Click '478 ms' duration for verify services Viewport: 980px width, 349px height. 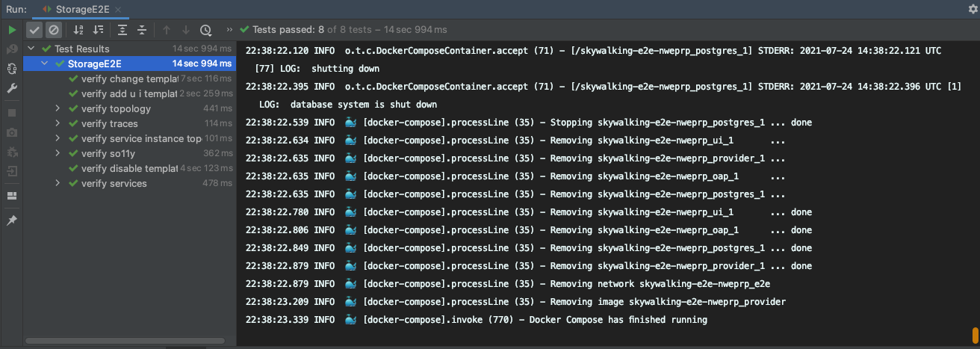click(x=217, y=183)
